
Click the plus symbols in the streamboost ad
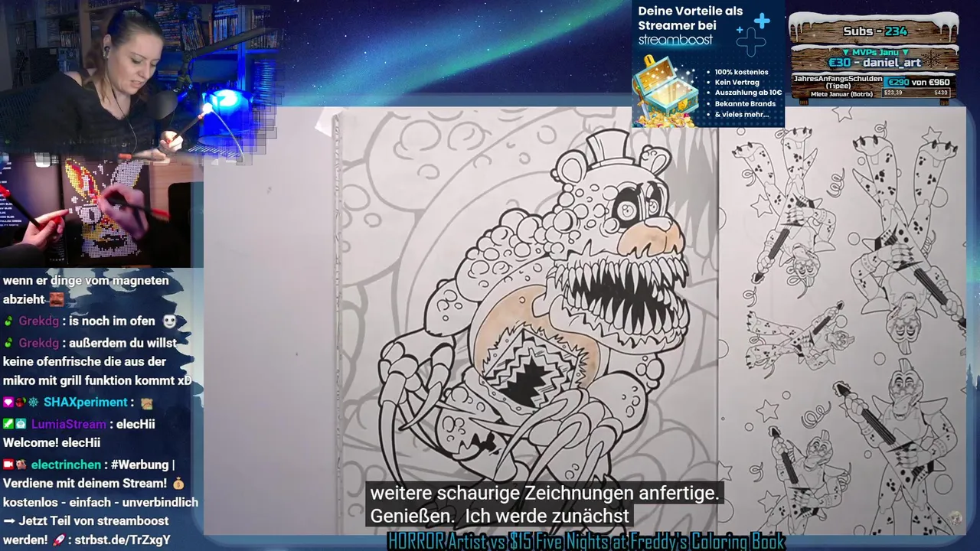[x=752, y=34]
